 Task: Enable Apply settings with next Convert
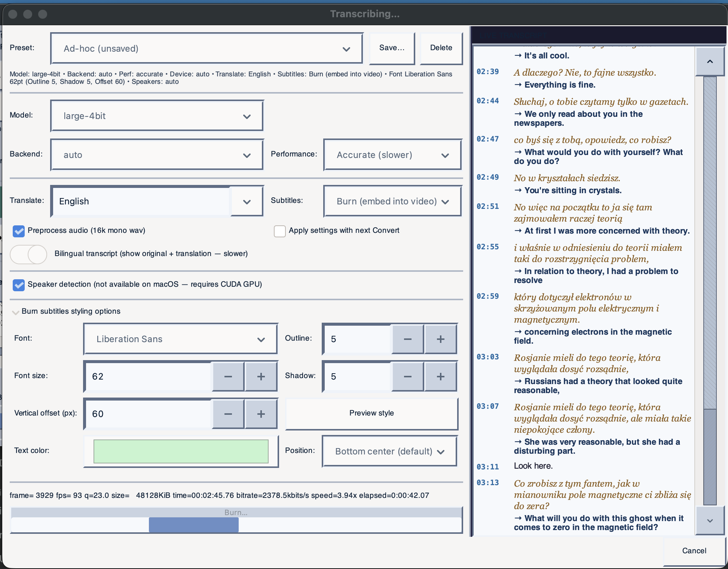(x=280, y=231)
